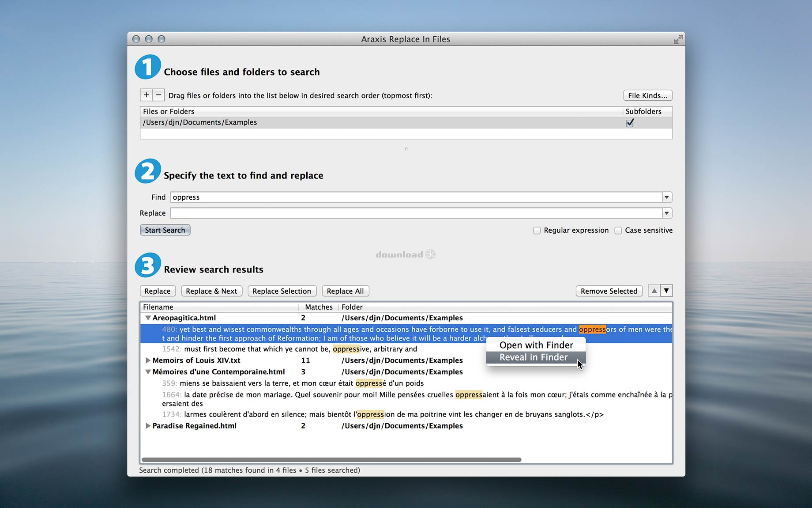Expand the Memoirs of Louis XIV.txt results

point(148,360)
